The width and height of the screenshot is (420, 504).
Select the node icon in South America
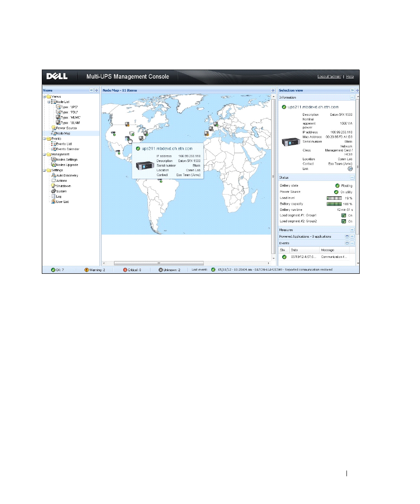(160, 180)
